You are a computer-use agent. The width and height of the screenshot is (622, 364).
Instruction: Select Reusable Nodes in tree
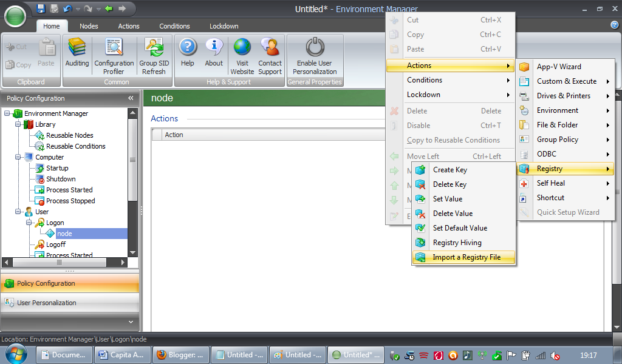coord(70,135)
